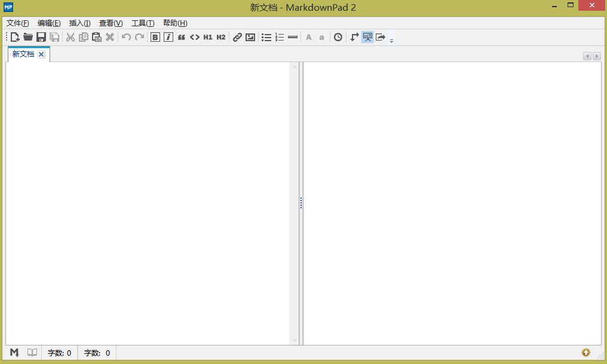Image resolution: width=607 pixels, height=364 pixels.
Task: Insert hyperlink using chain link icon
Action: point(237,37)
